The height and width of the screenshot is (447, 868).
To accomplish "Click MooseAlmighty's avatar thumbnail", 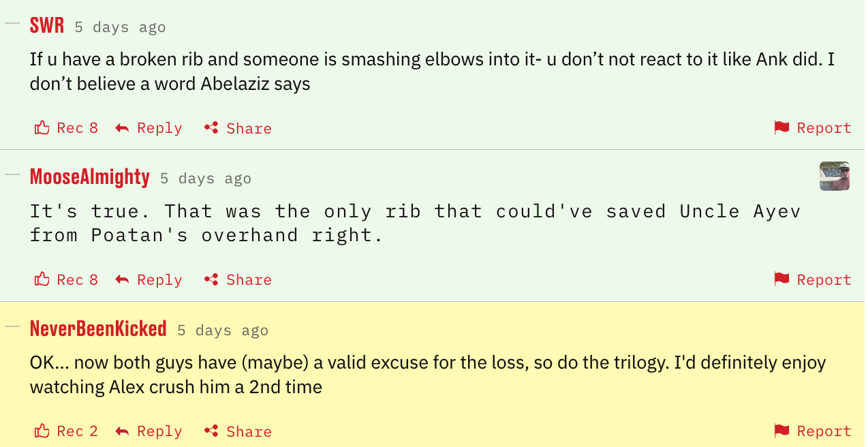I will (834, 176).
